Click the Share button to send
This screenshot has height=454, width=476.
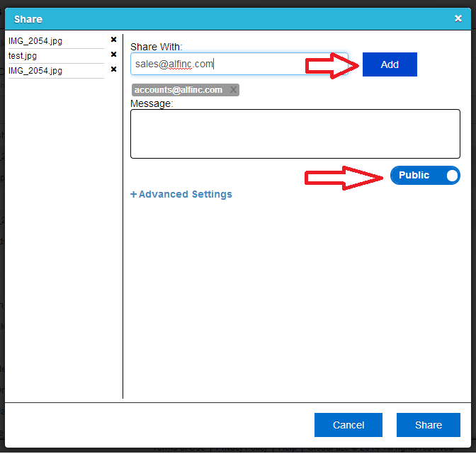click(x=428, y=425)
